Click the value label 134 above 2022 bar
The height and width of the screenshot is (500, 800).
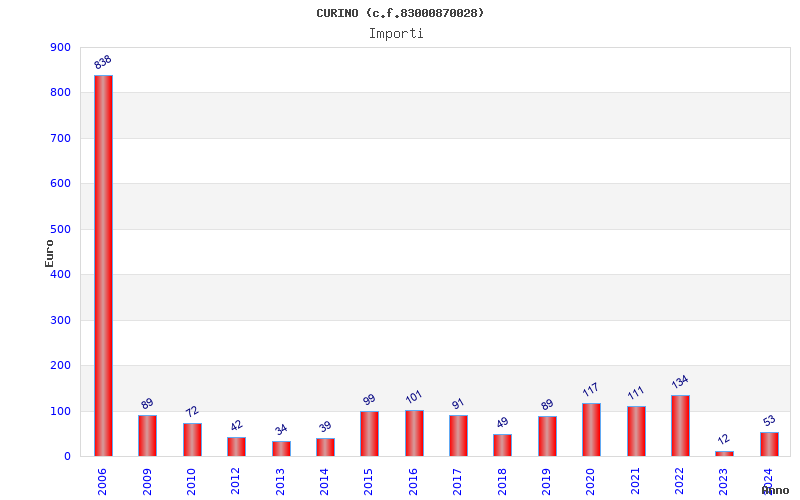click(x=680, y=382)
